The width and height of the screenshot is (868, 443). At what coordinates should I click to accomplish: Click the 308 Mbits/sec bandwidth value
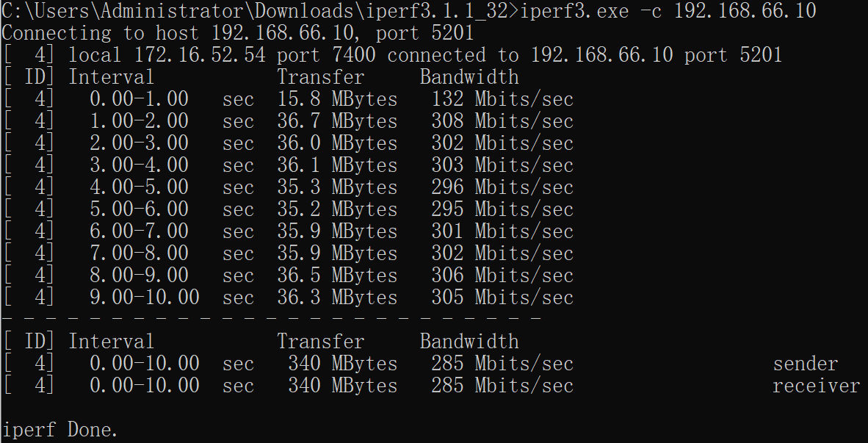502,121
